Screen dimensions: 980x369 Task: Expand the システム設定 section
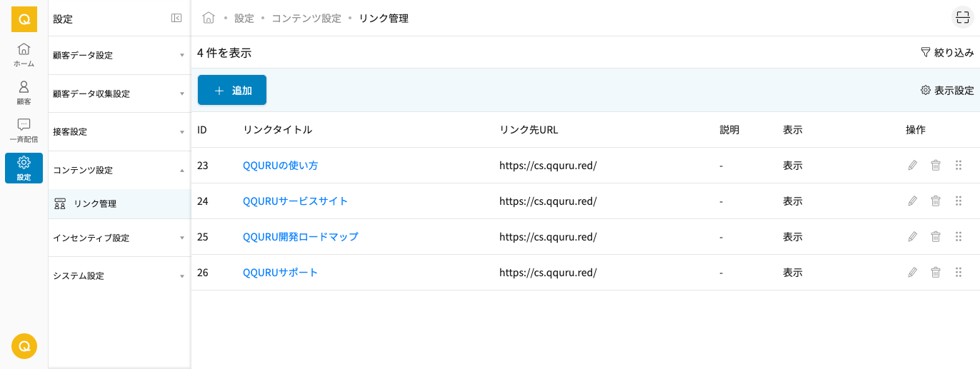coord(119,276)
